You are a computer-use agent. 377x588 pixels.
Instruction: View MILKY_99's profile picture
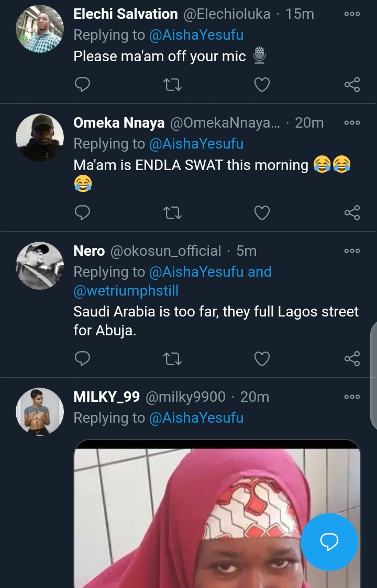40,412
